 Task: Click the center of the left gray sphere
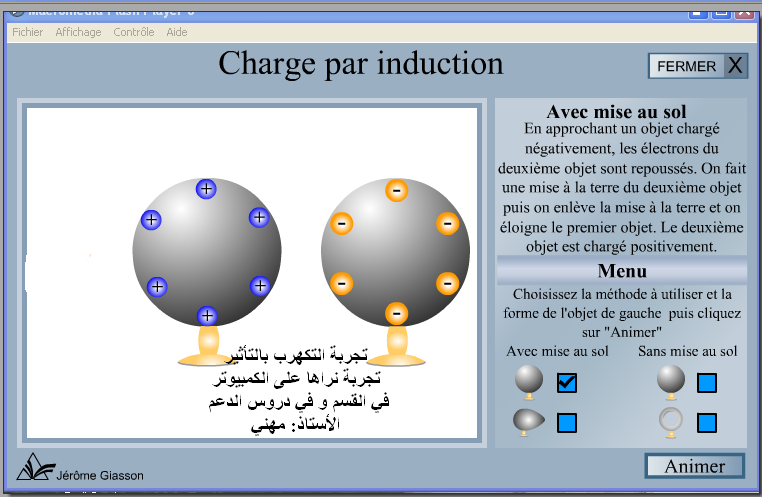point(206,252)
